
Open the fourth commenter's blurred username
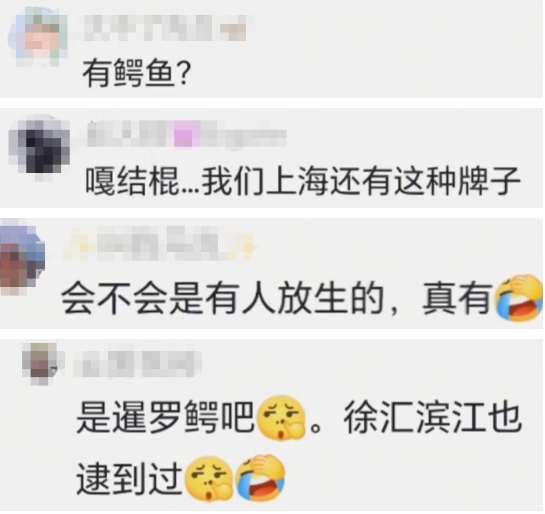pyautogui.click(x=137, y=364)
